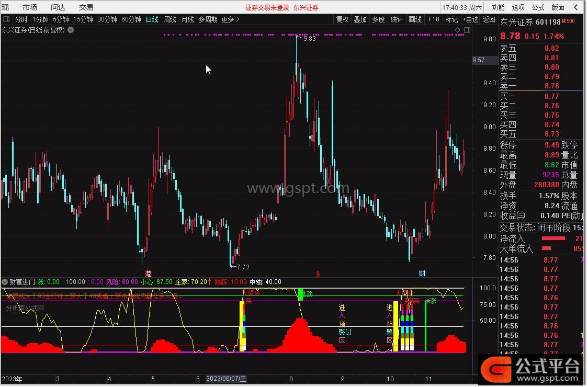Open the 版面 menu
The width and height of the screenshot is (588, 387).
pyautogui.click(x=558, y=7)
